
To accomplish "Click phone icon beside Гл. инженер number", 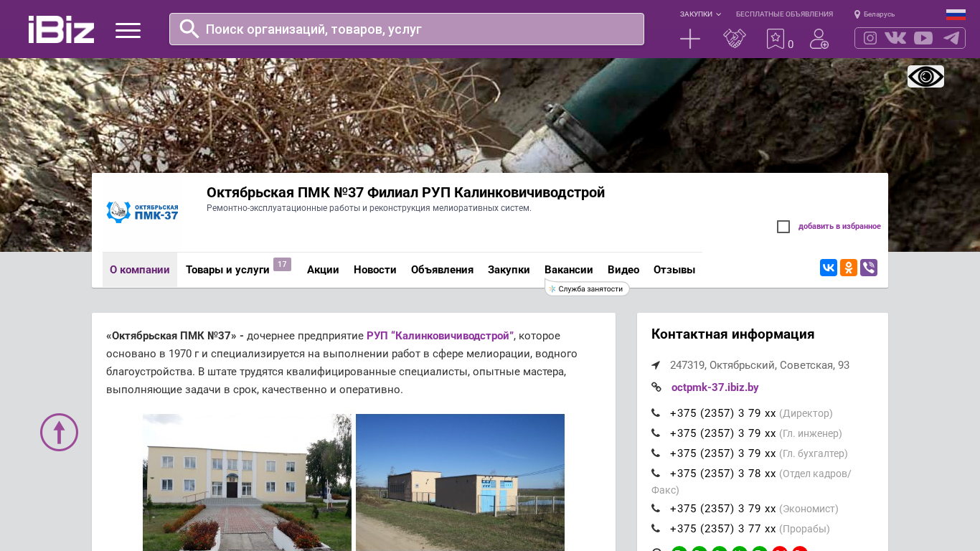I will coord(656,433).
